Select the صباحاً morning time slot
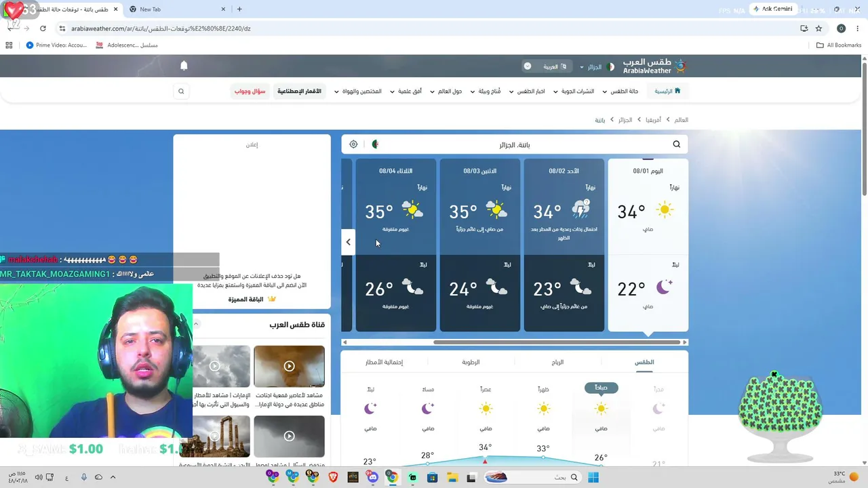Viewport: 868px width, 488px height. [x=601, y=388]
